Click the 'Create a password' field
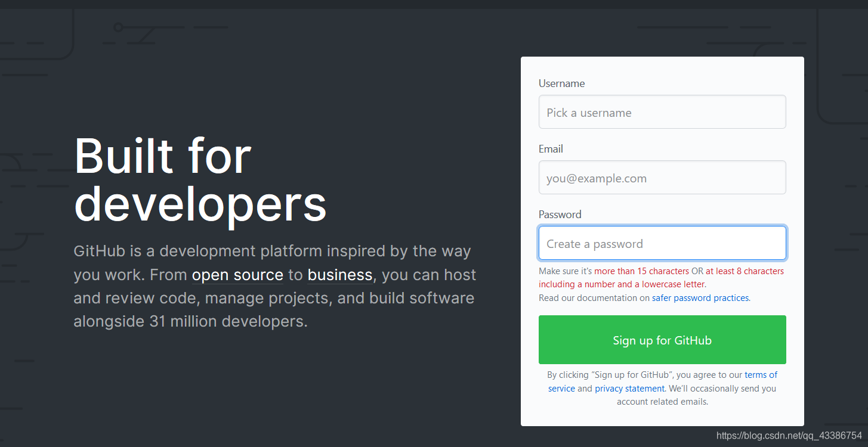Screen dimensions: 868x447 [662, 243]
